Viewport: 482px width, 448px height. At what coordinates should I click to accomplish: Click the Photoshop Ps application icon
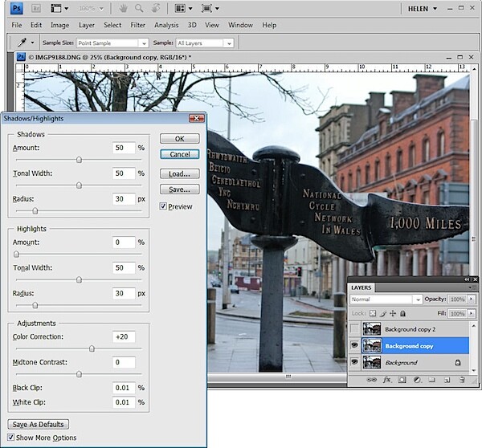(x=17, y=8)
